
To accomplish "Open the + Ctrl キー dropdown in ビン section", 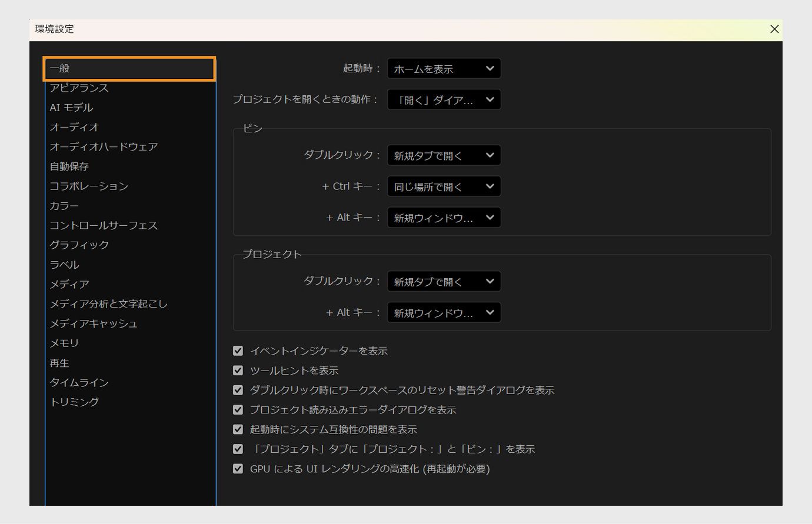I will (444, 186).
